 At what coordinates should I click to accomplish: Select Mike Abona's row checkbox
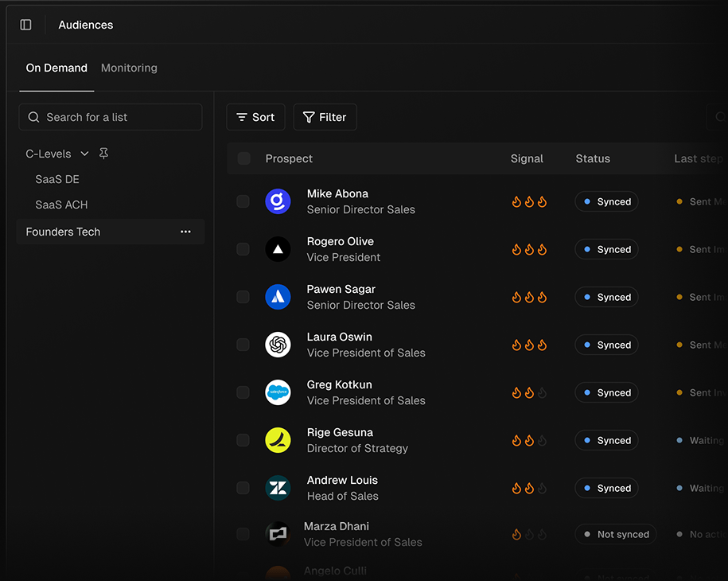(x=243, y=201)
